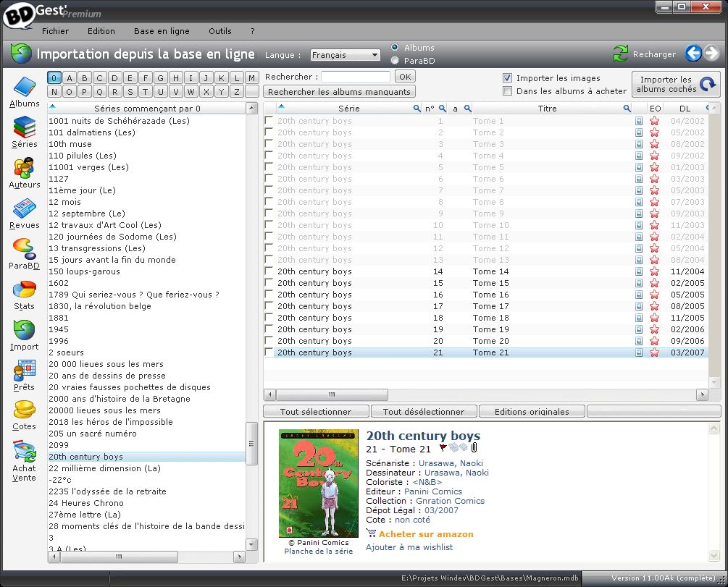
Task: Toggle 'Importer les images' checkbox
Action: pyautogui.click(x=508, y=78)
